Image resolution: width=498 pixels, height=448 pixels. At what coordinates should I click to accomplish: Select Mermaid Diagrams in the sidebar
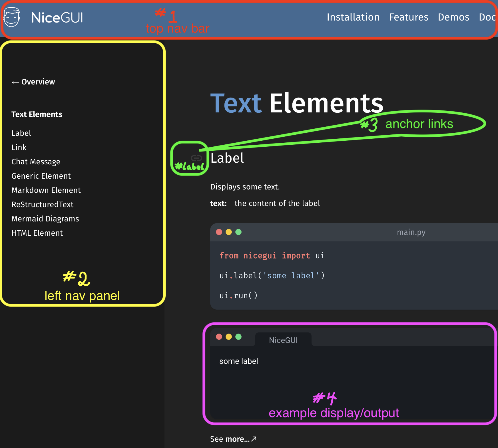45,219
